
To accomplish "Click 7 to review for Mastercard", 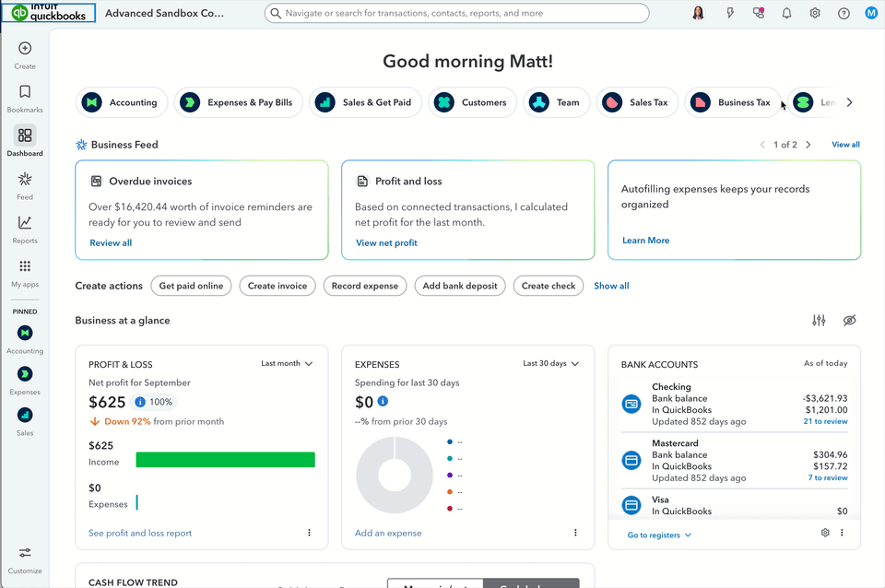I will point(828,477).
